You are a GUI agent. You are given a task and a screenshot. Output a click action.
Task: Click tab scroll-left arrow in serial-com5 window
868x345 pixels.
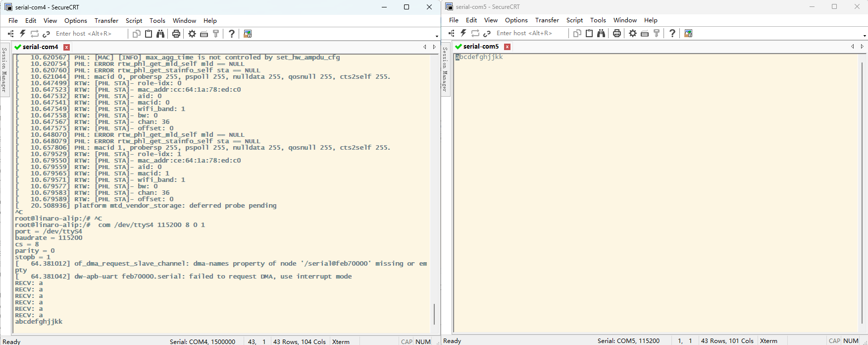[853, 47]
